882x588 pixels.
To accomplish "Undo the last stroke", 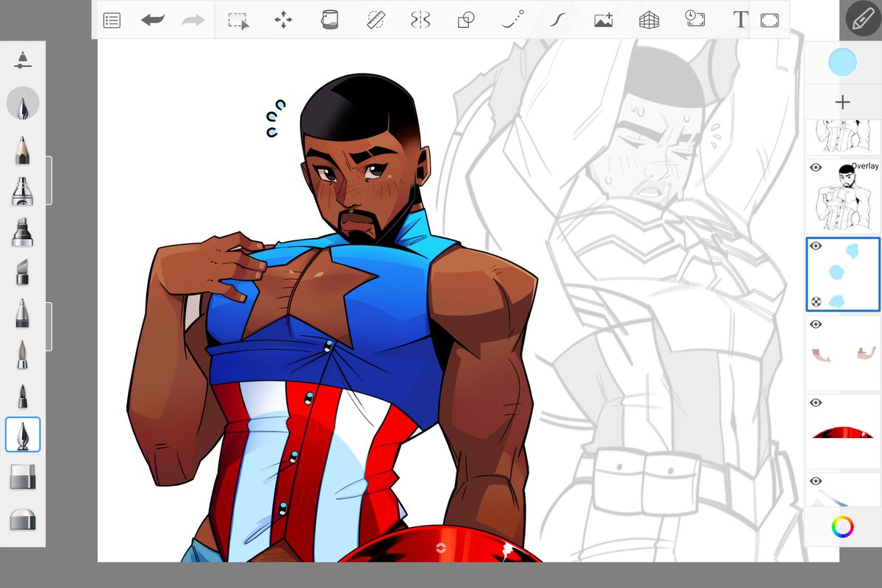I will point(153,21).
